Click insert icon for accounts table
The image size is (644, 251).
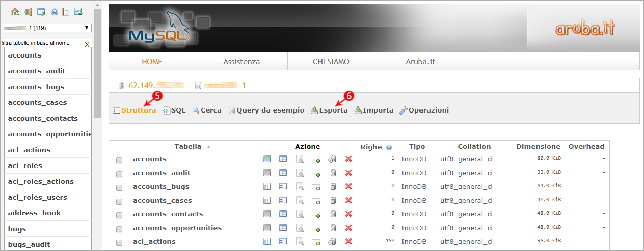click(316, 159)
